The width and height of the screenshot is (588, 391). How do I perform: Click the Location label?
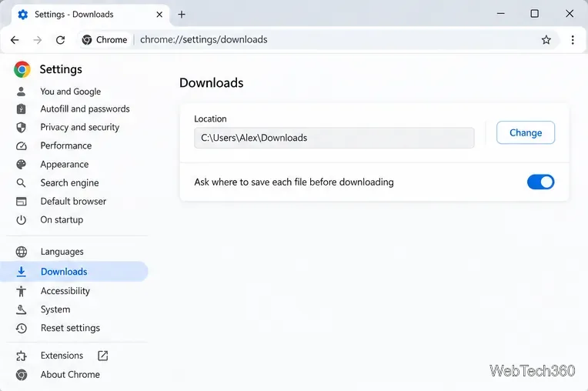(210, 119)
